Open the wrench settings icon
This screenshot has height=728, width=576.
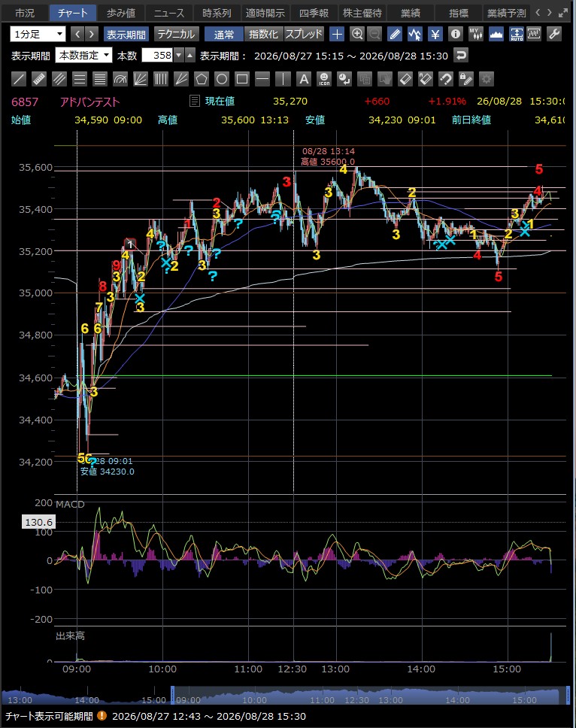pyautogui.click(x=554, y=34)
